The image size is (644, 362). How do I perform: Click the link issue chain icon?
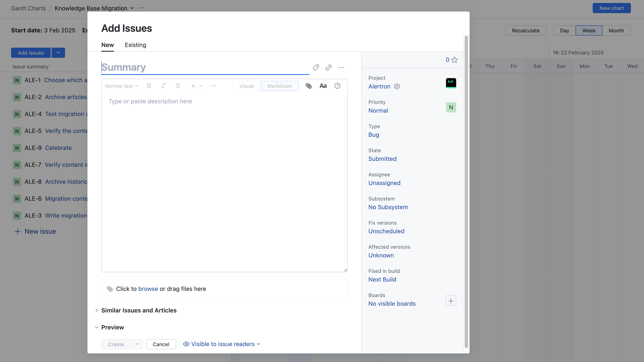pos(329,67)
